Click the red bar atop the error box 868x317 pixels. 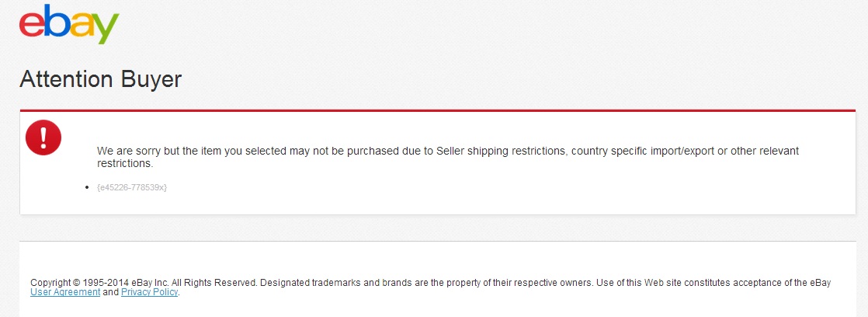tap(437, 110)
